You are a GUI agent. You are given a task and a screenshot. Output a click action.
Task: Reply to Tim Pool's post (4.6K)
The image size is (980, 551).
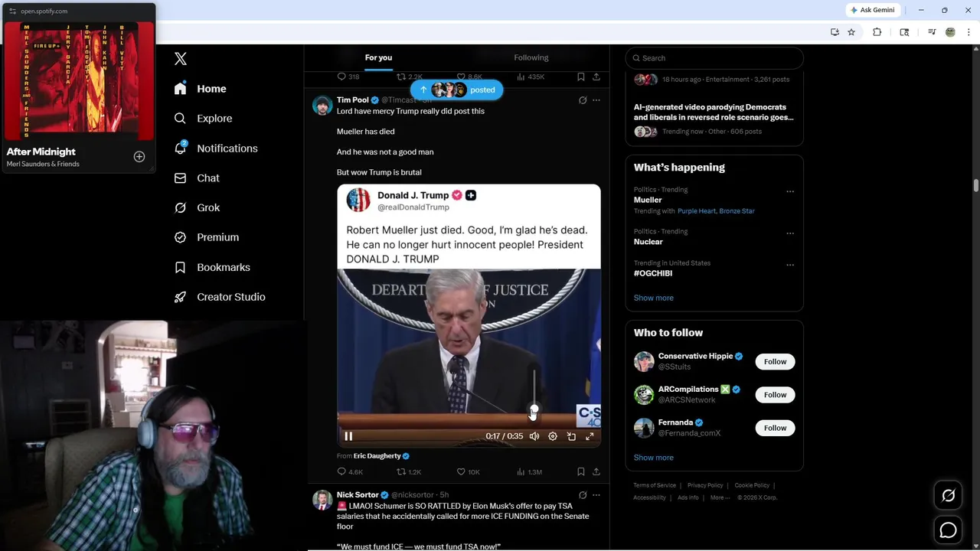click(x=350, y=472)
